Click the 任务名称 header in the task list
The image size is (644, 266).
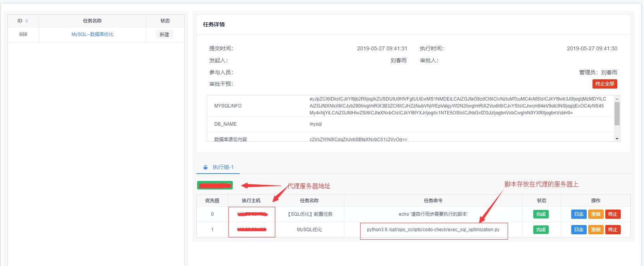pyautogui.click(x=92, y=21)
